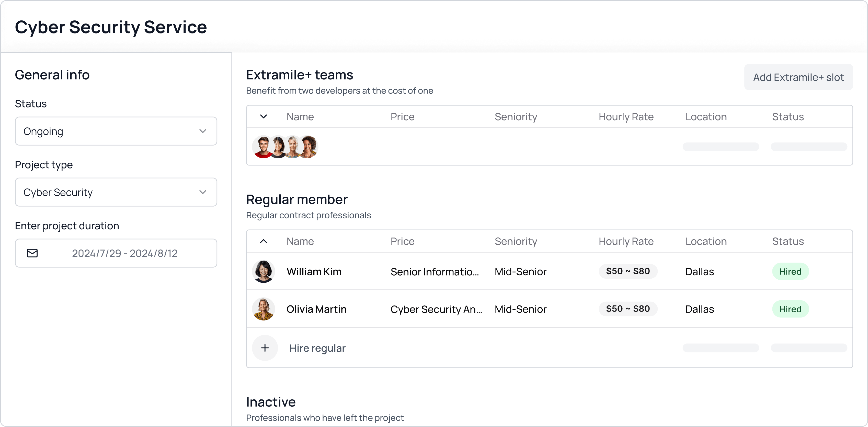
Task: Open the Status dropdown showing Ongoing
Action: click(x=116, y=131)
